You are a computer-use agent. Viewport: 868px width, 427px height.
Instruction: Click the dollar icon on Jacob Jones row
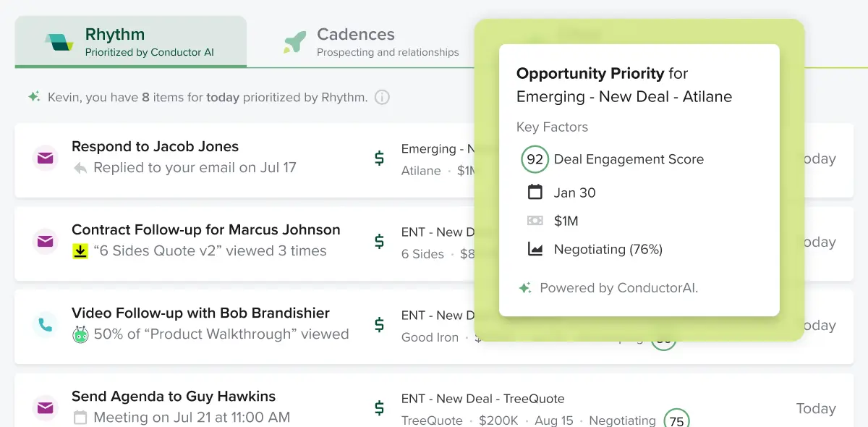(x=379, y=158)
